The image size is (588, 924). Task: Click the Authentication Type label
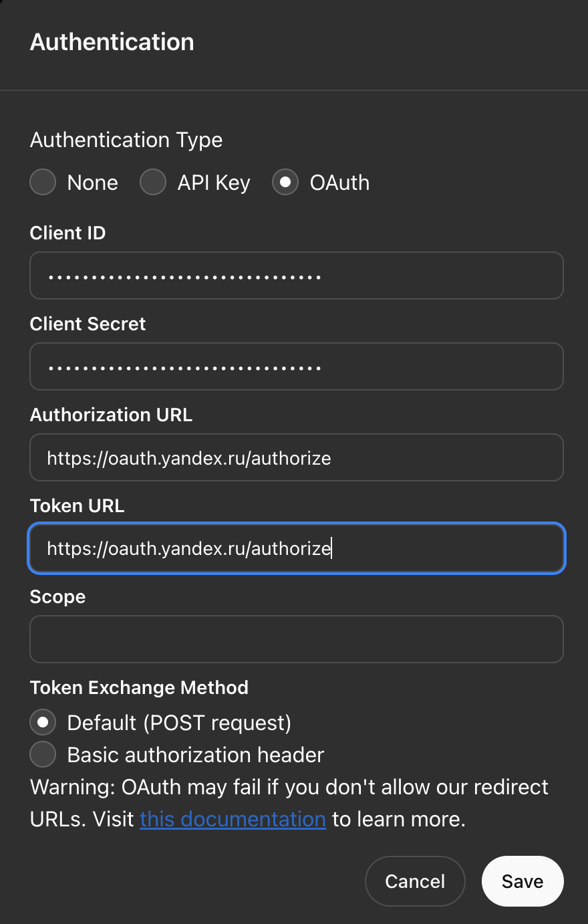pyautogui.click(x=126, y=140)
